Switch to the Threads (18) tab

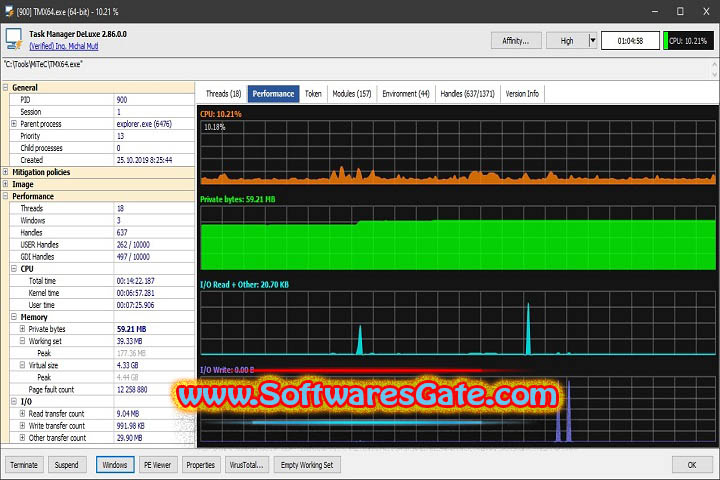(223, 94)
